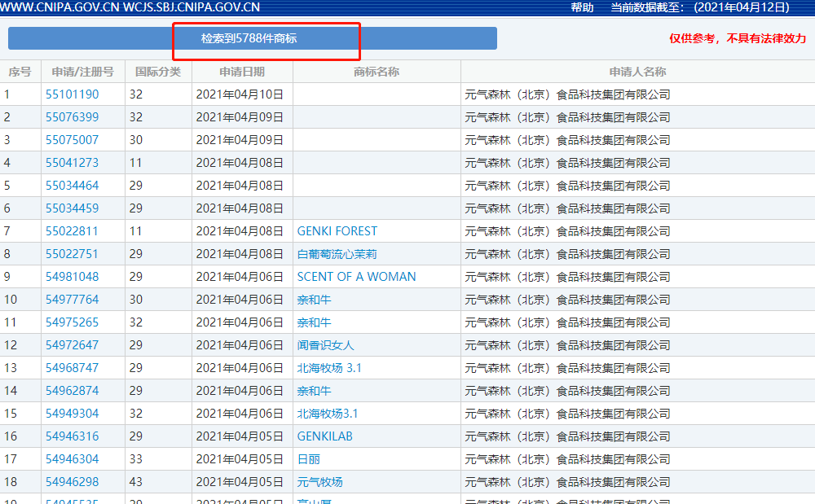Open the GENKI FOREST trademark
This screenshot has height=504, width=815.
337,231
